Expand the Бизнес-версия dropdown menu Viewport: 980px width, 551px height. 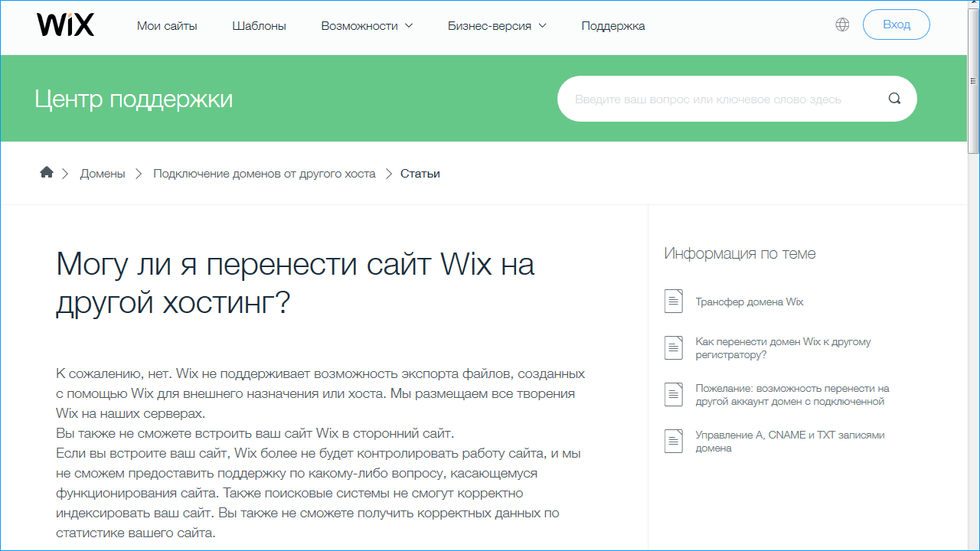pos(497,25)
